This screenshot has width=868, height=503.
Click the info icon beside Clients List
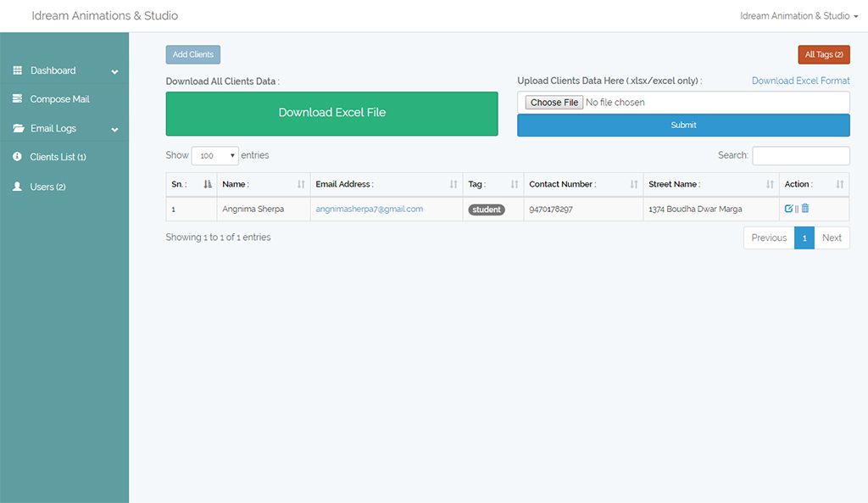(19, 156)
